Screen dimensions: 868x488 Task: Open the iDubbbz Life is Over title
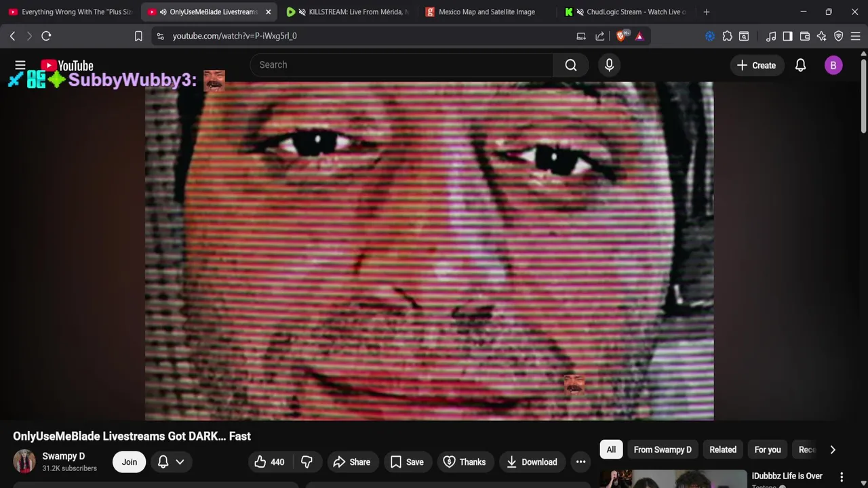coord(787,476)
